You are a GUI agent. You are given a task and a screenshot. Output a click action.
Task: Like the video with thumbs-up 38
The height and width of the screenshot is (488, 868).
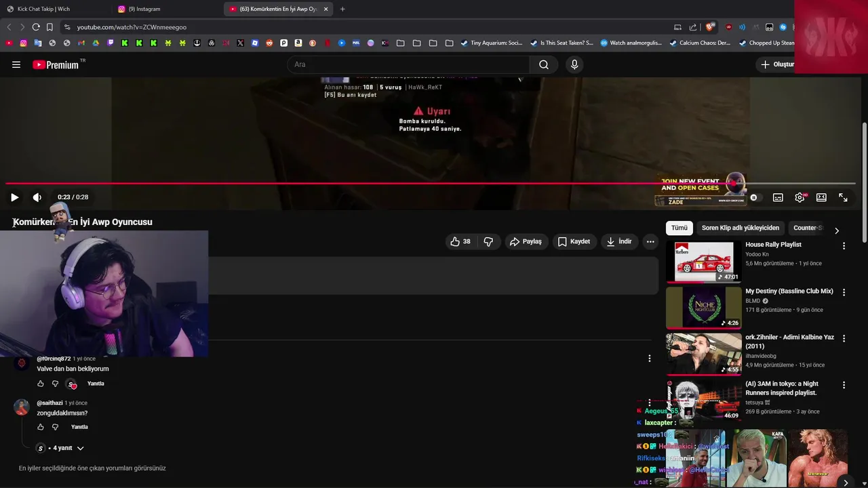point(460,241)
